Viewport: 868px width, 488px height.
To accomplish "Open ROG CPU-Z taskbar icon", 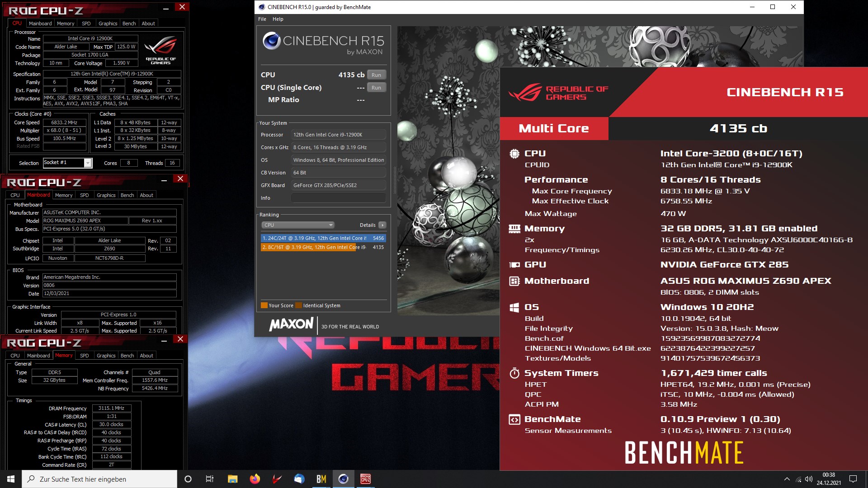I will click(365, 479).
